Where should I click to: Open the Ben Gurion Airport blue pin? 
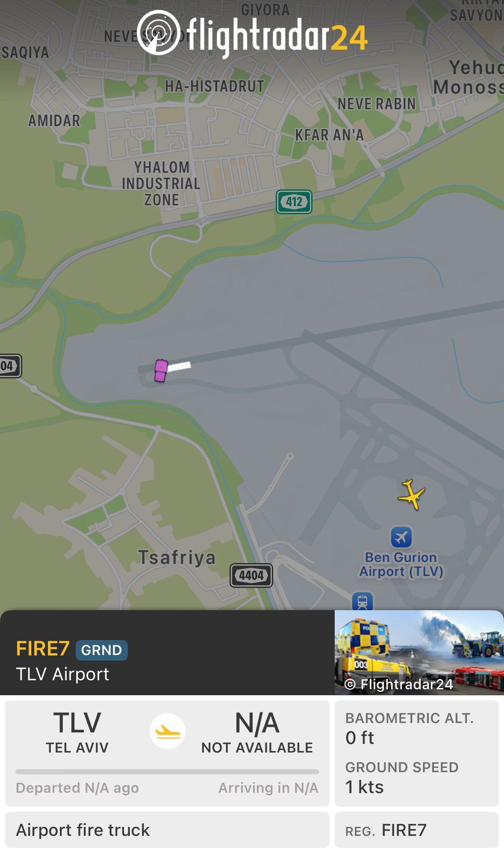[401, 537]
